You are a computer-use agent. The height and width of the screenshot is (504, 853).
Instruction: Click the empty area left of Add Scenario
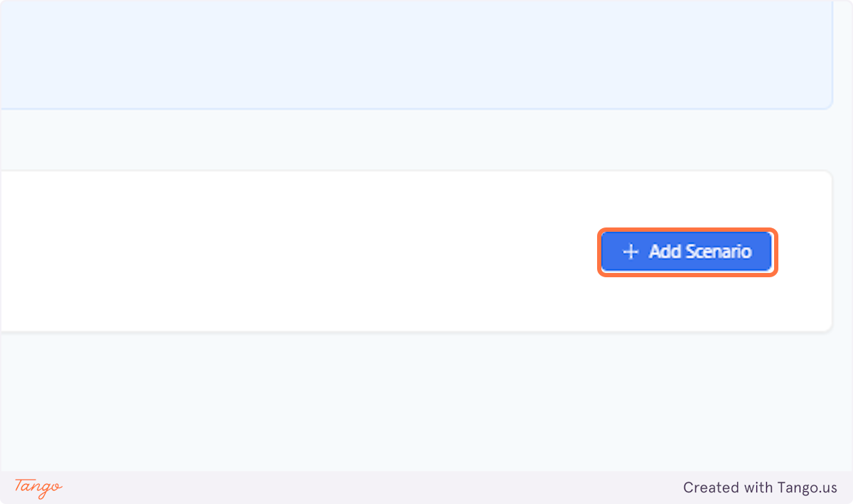coord(320,252)
